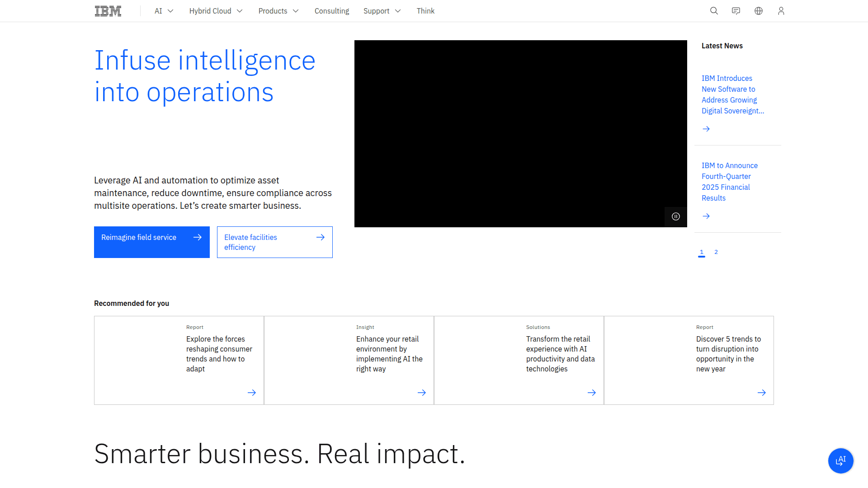Open the chat assistant icon in the header
Screen dimensions: 868x488
pos(736,10)
